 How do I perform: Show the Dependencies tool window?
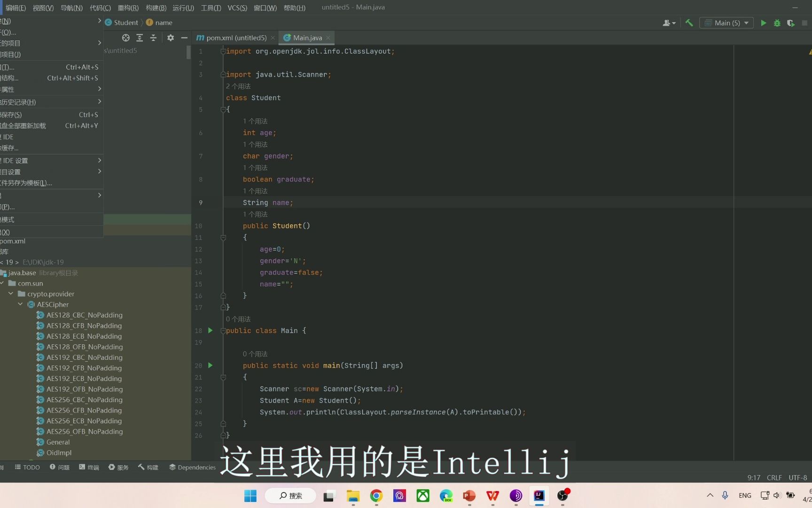(x=192, y=467)
